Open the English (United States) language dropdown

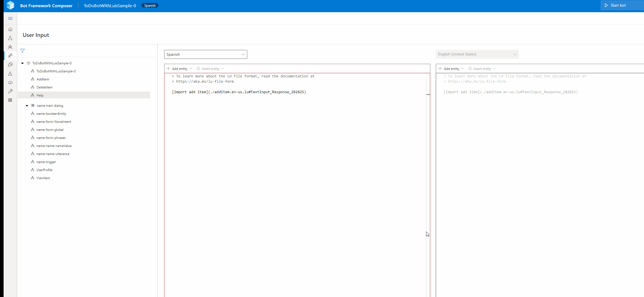477,54
